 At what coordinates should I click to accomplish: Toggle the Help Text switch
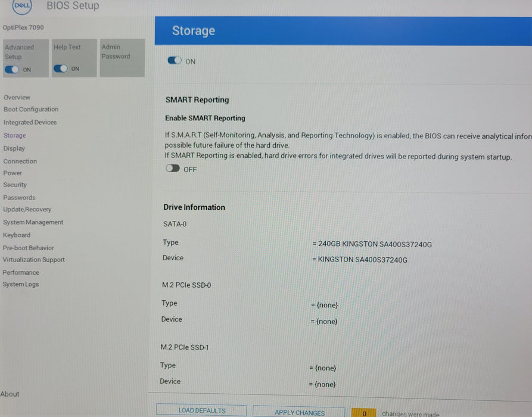(x=60, y=69)
